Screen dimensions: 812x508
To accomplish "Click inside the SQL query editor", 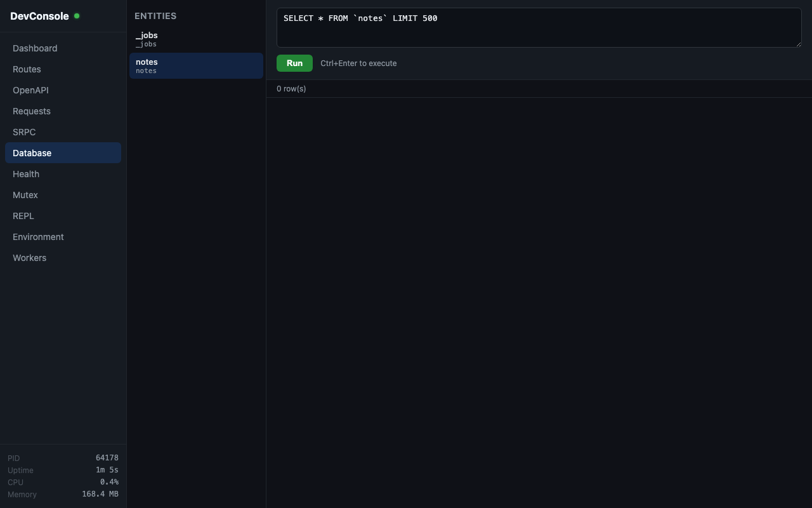I will pos(539,27).
